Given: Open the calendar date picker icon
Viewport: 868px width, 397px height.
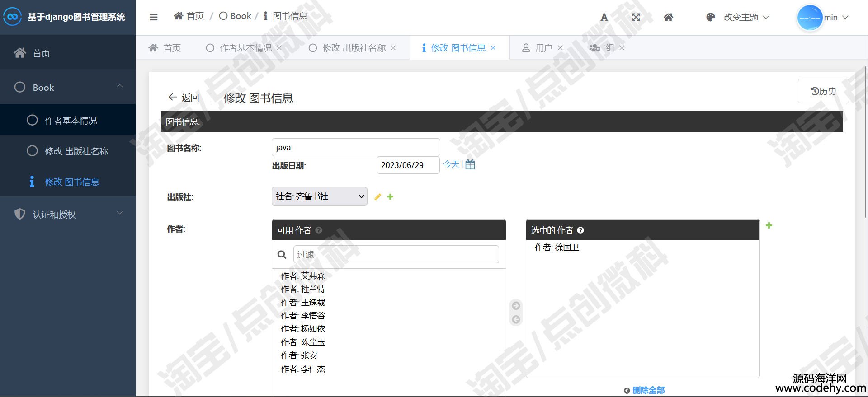Looking at the screenshot, I should [x=470, y=164].
